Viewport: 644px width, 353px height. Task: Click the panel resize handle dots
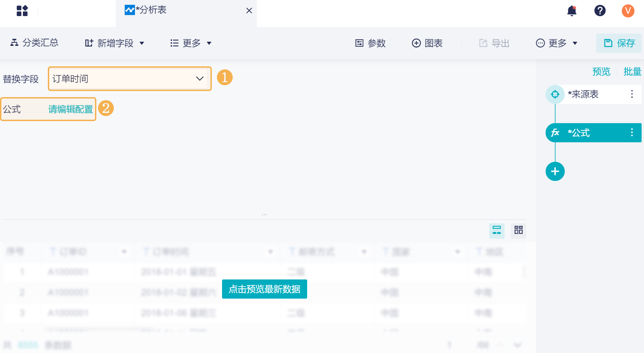pos(265,215)
